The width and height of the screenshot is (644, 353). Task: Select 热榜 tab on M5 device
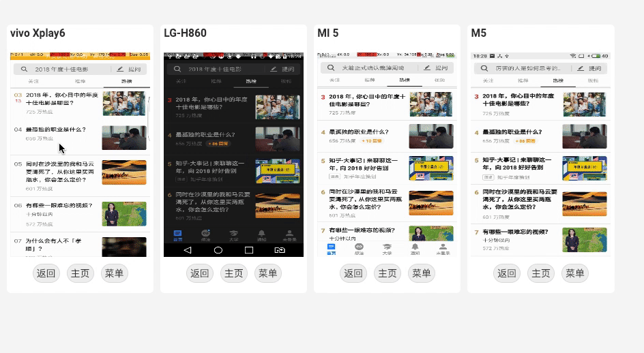pos(558,80)
